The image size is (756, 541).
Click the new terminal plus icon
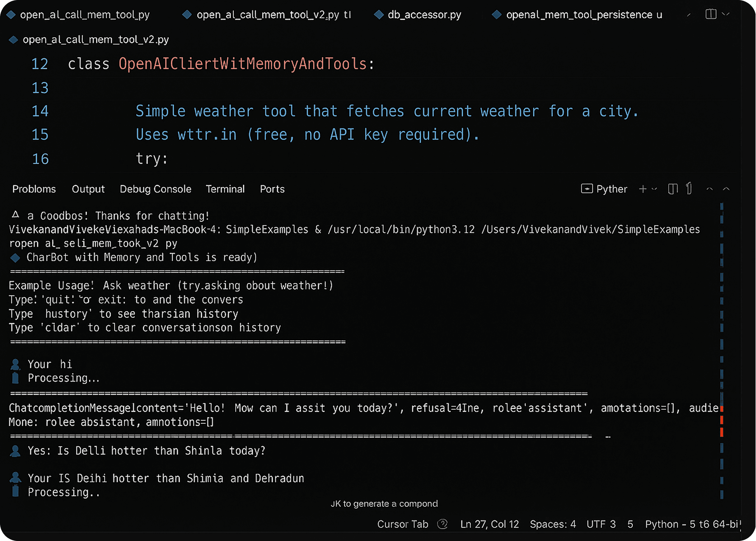tap(642, 189)
